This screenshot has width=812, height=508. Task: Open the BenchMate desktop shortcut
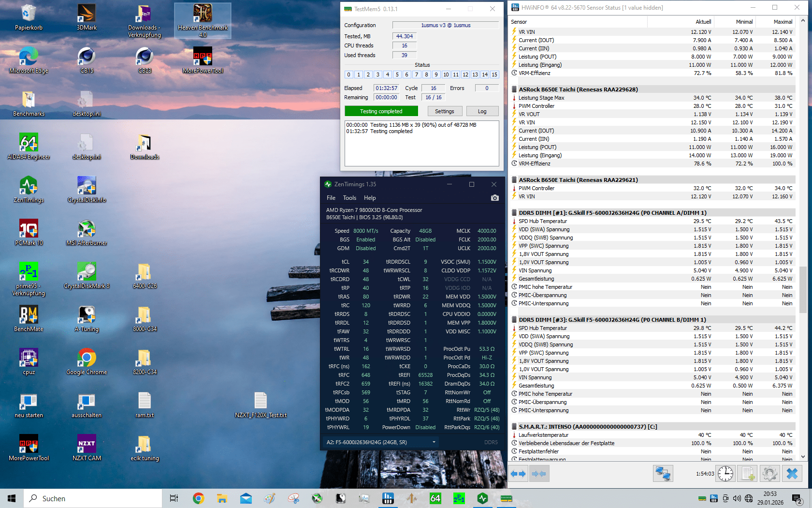pos(29,319)
